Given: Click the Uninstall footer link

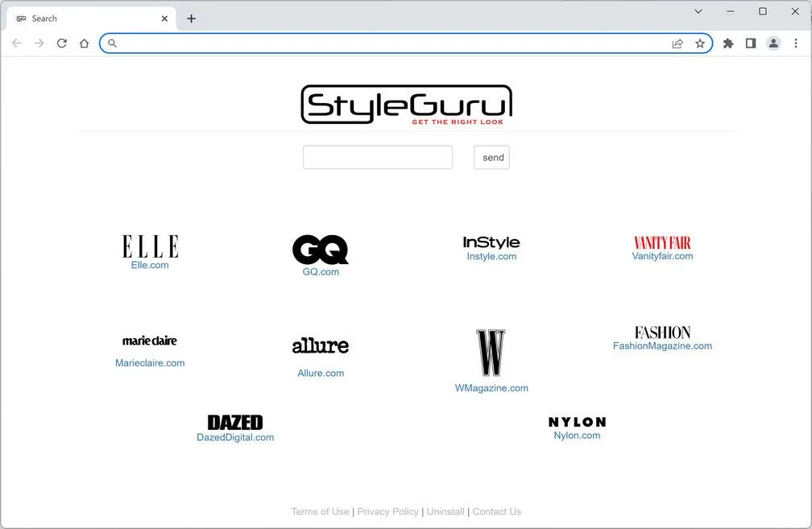Looking at the screenshot, I should coord(445,511).
